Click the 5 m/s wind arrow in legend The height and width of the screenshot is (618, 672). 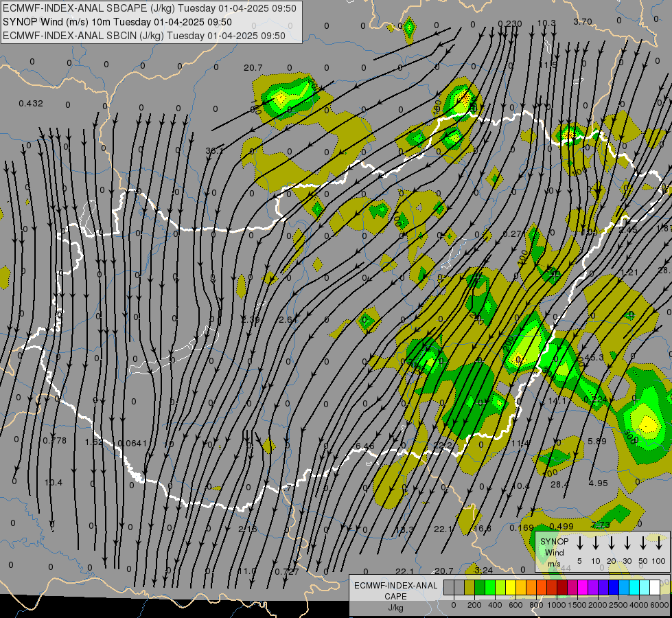click(579, 543)
